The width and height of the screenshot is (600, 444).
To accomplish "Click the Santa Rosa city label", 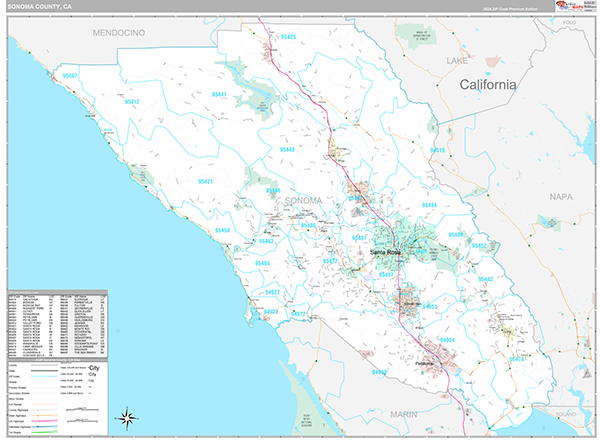I will [x=386, y=251].
